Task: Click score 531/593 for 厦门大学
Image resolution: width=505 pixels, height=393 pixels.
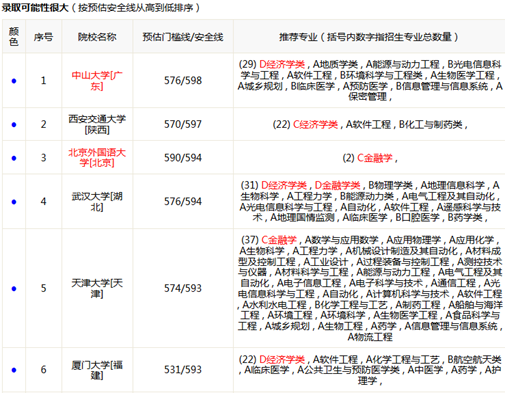Action: pyautogui.click(x=183, y=369)
